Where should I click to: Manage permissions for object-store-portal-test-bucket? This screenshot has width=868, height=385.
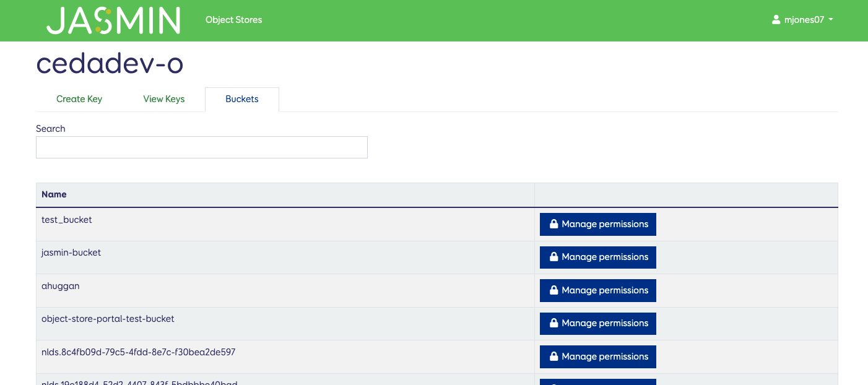click(x=597, y=323)
